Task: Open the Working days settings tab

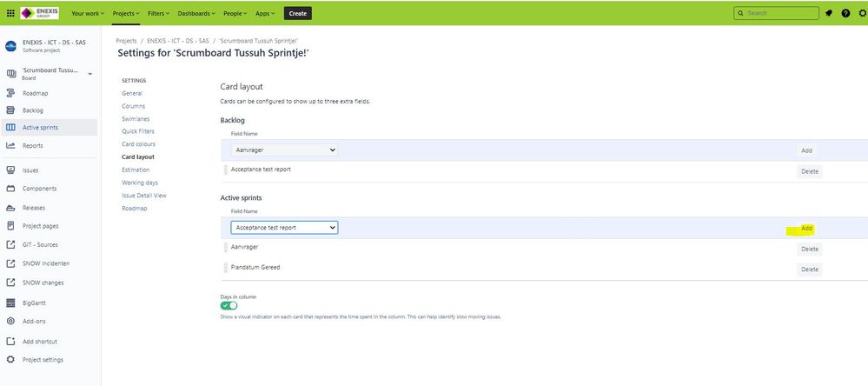Action: pos(140,183)
